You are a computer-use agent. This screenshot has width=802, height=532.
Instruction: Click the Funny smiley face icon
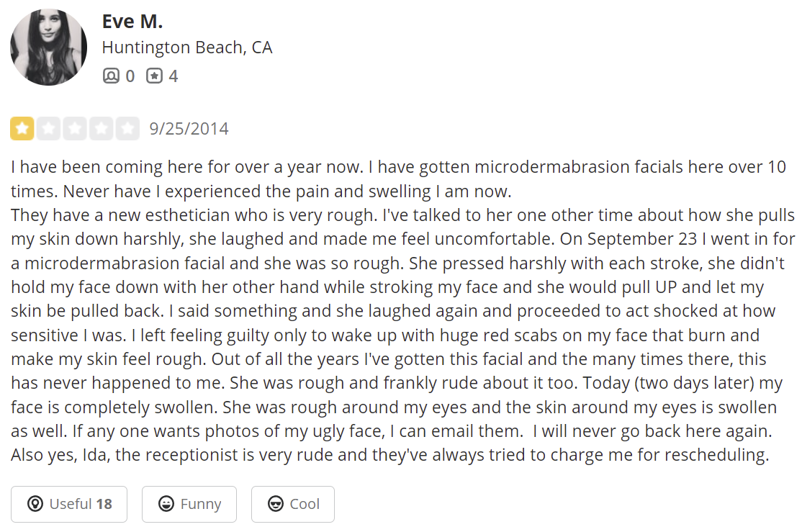166,504
